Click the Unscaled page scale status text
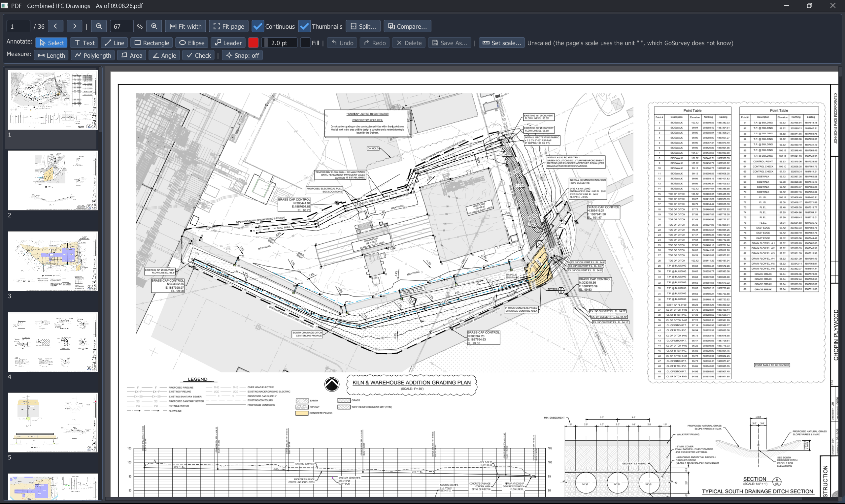Screen dimensions: 845x504 point(630,43)
